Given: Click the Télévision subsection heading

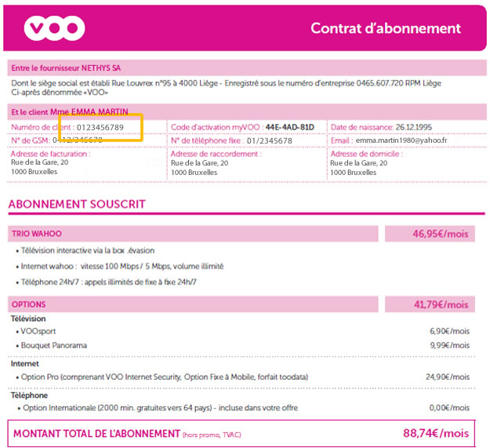Looking at the screenshot, I should (x=28, y=319).
